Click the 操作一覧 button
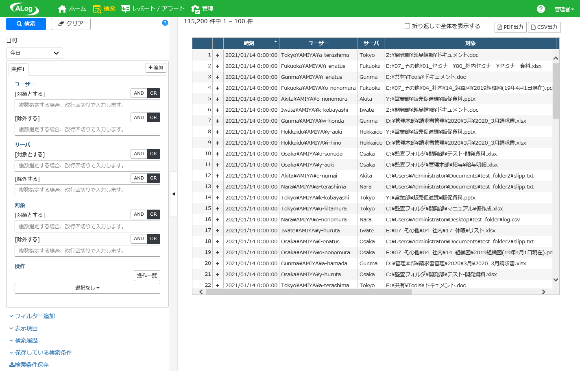The image size is (580, 392). click(x=147, y=275)
